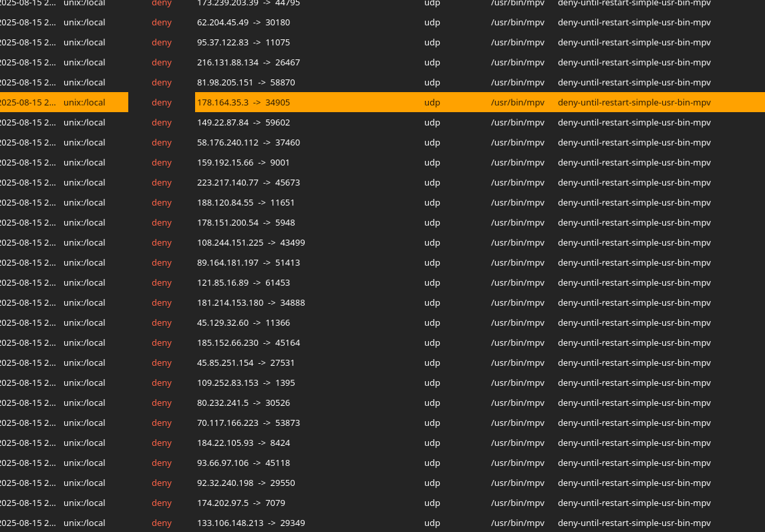Click rule name in 133.106.148.213 row
The image size is (765, 532).
(x=634, y=522)
